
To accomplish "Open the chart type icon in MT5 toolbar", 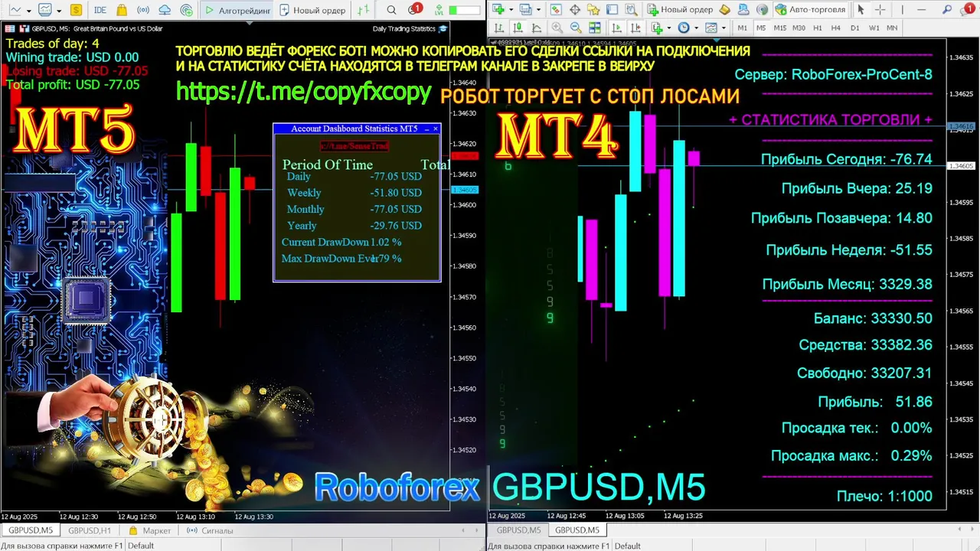I will 15,10.
